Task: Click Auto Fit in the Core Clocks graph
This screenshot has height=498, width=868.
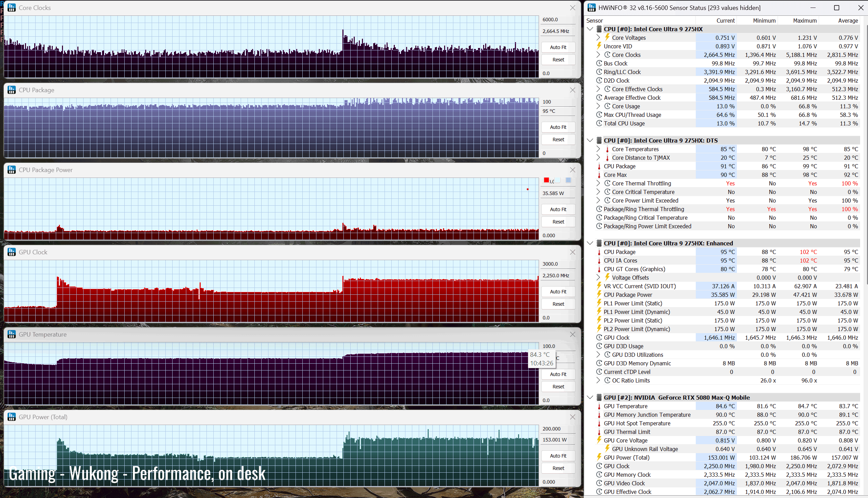Action: (x=558, y=47)
